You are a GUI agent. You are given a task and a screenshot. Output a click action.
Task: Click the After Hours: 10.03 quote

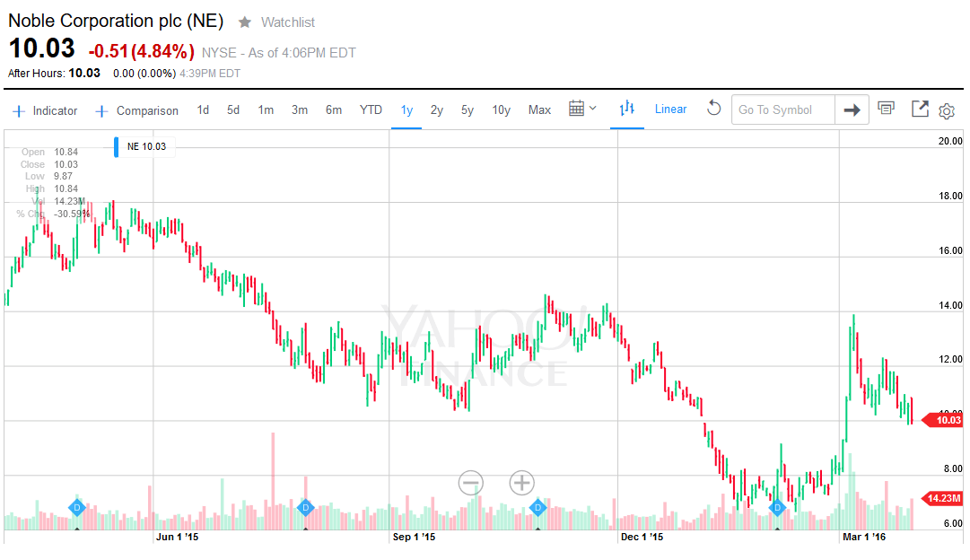click(x=55, y=73)
